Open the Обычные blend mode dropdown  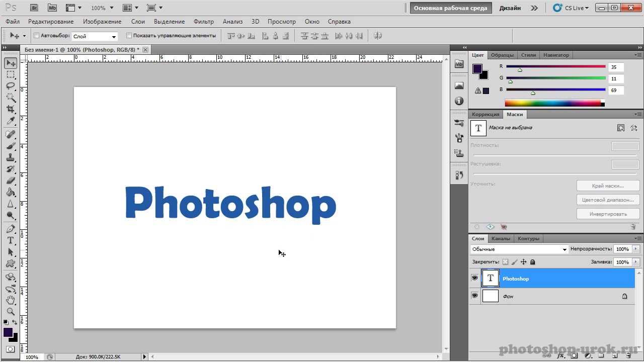pyautogui.click(x=519, y=249)
